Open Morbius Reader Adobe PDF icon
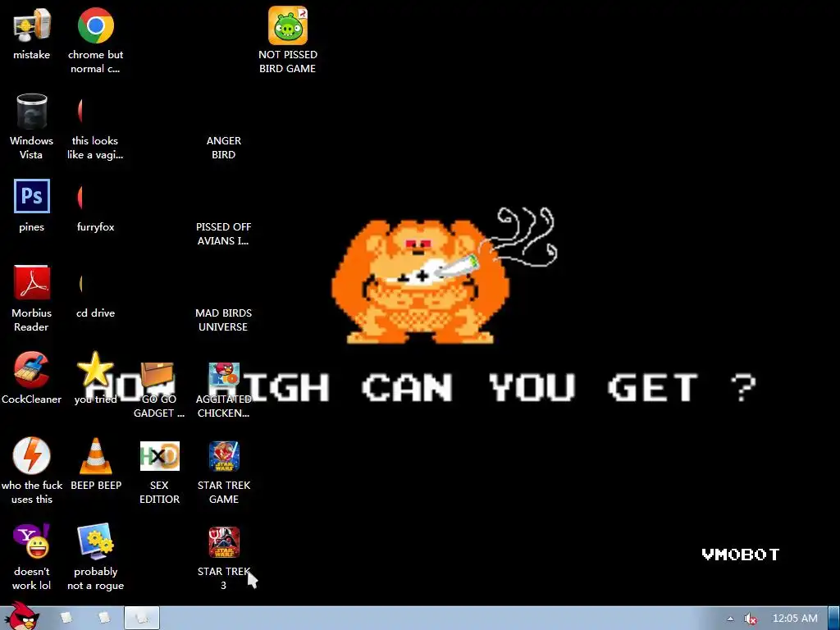The width and height of the screenshot is (840, 630). point(32,282)
